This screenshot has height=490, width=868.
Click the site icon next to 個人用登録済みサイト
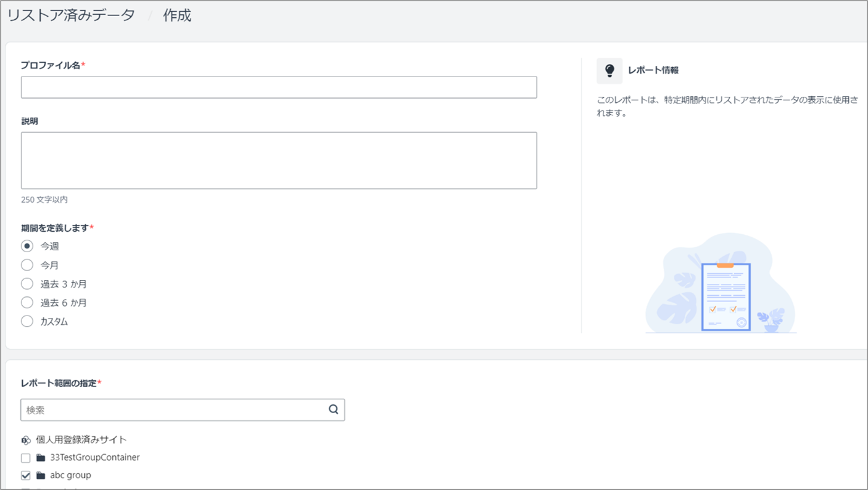[x=26, y=440]
